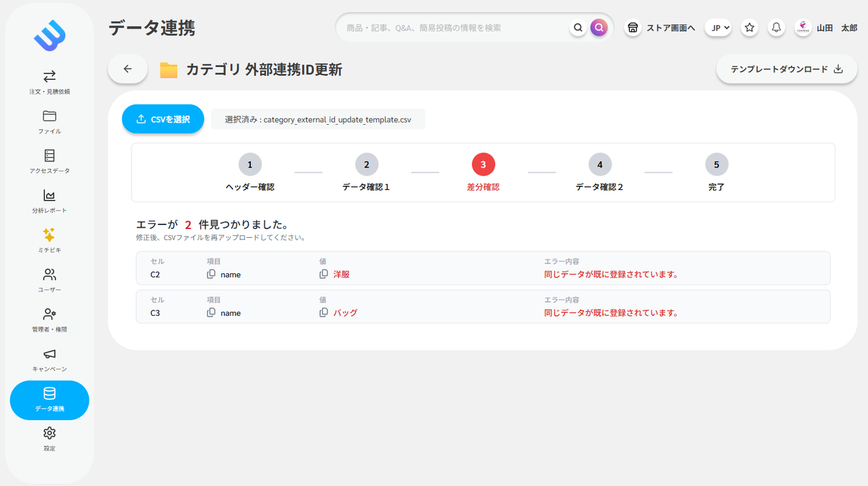868x486 pixels.
Task: Open the アクセスデータ sidebar icon
Action: coord(49,161)
